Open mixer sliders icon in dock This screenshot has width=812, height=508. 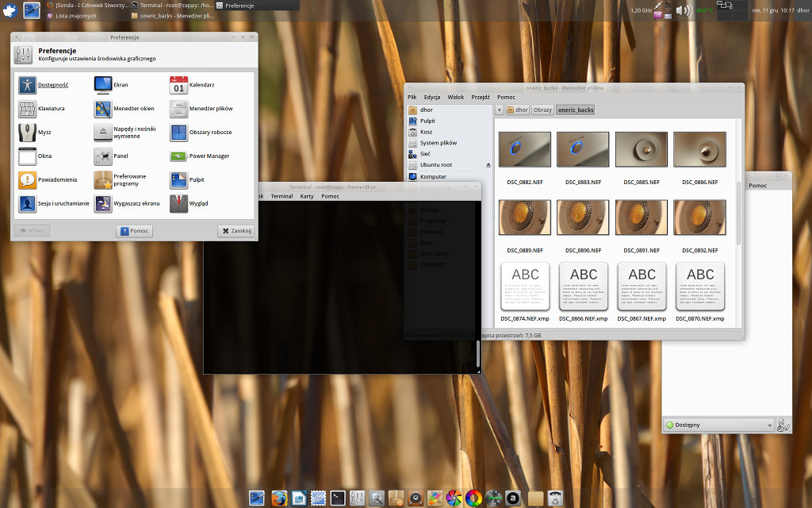click(x=357, y=498)
